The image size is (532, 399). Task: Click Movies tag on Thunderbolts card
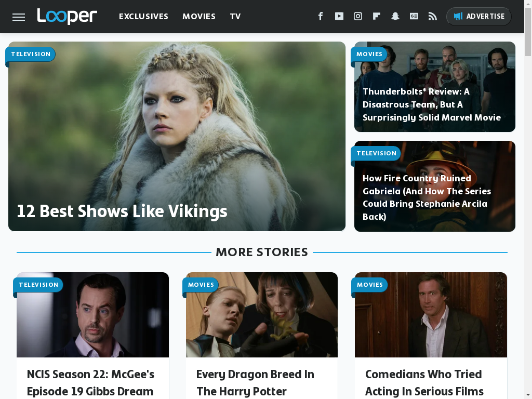(x=369, y=54)
